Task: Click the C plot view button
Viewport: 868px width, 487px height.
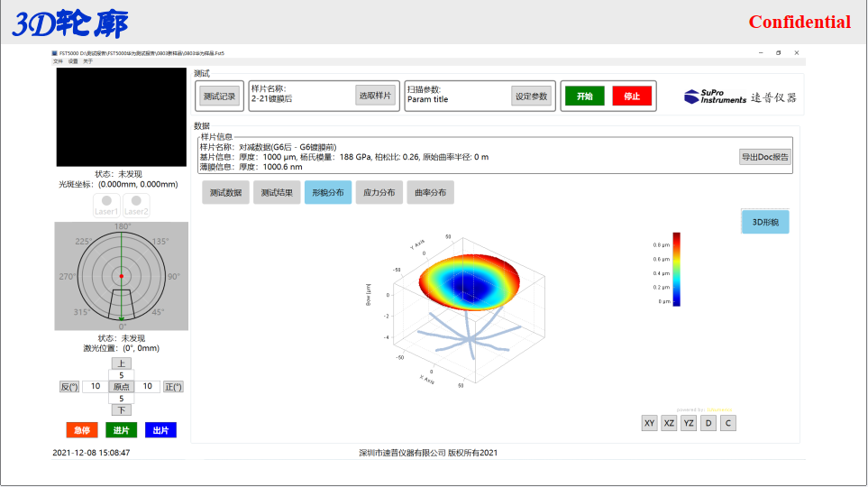Action: [728, 423]
